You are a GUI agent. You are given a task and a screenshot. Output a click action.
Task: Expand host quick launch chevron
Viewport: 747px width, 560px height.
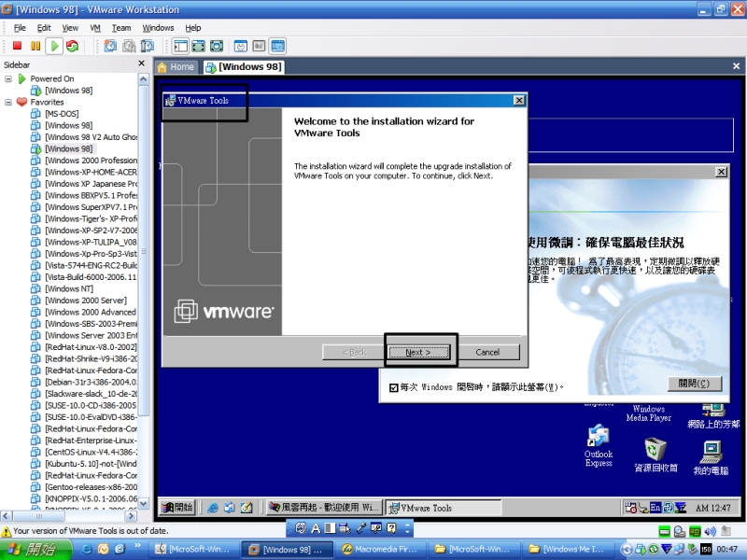click(x=137, y=546)
